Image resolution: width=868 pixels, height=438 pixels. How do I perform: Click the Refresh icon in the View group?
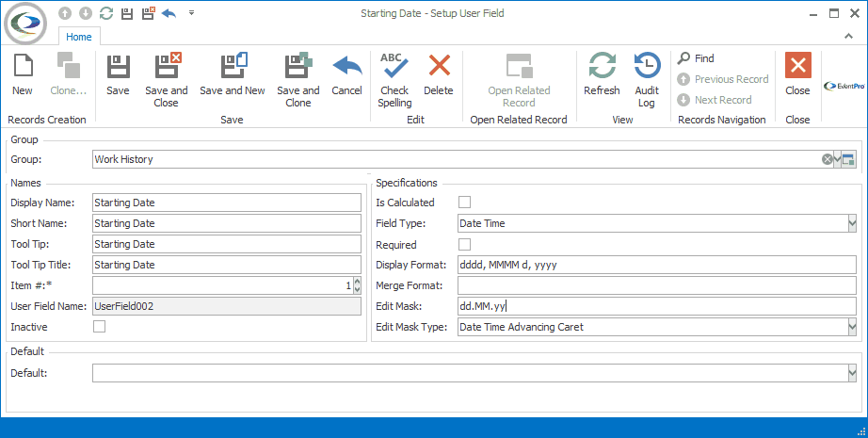602,65
